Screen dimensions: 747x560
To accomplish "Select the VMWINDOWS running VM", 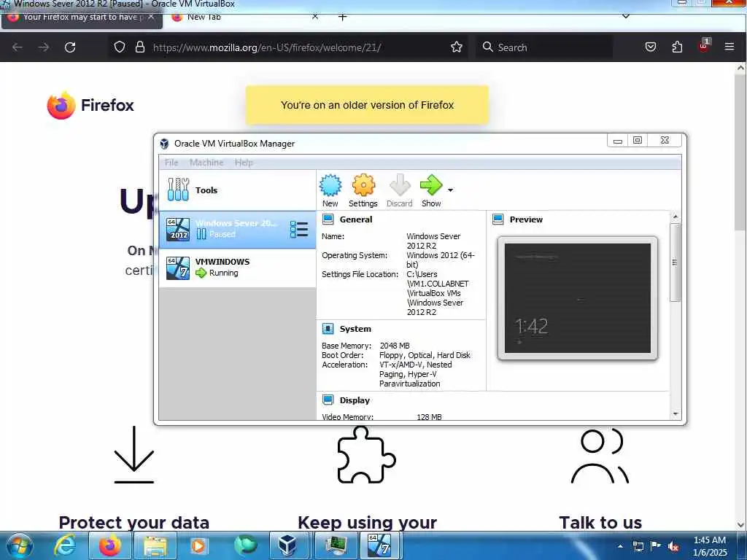I will [x=237, y=268].
